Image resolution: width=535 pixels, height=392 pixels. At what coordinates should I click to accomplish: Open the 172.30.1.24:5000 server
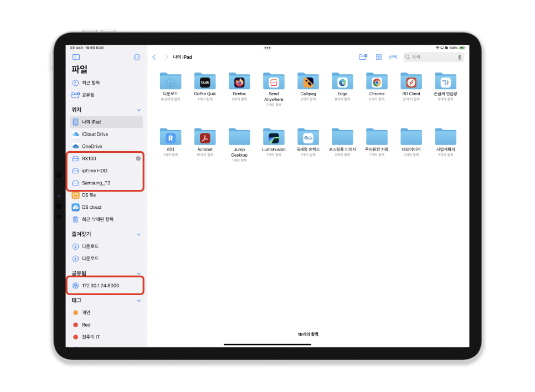pos(106,286)
